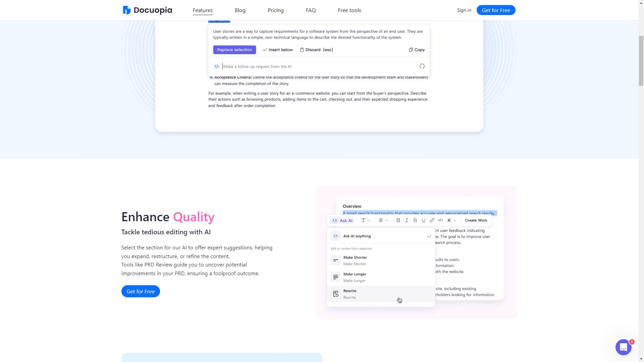Image resolution: width=644 pixels, height=362 pixels.
Task: Click the Enhance Quality heading
Action: pos(168,217)
